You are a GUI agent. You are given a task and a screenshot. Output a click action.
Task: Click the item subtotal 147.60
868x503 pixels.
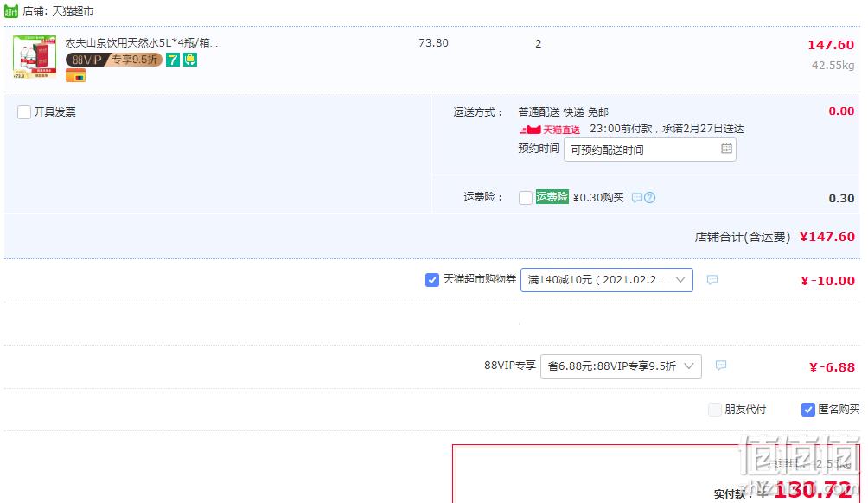(831, 45)
